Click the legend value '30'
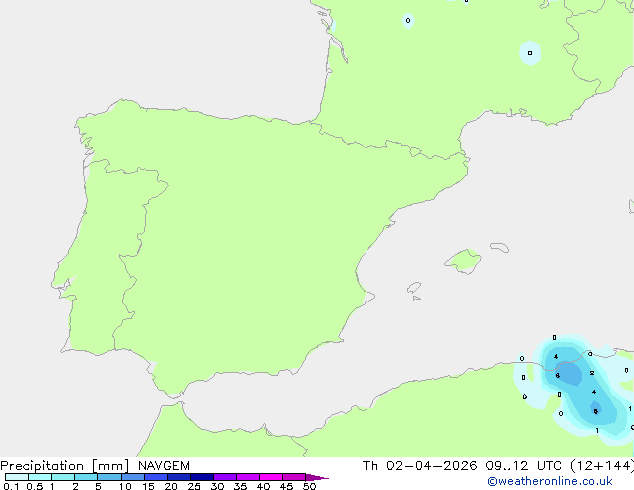Image resolution: width=634 pixels, height=490 pixels. 217,486
